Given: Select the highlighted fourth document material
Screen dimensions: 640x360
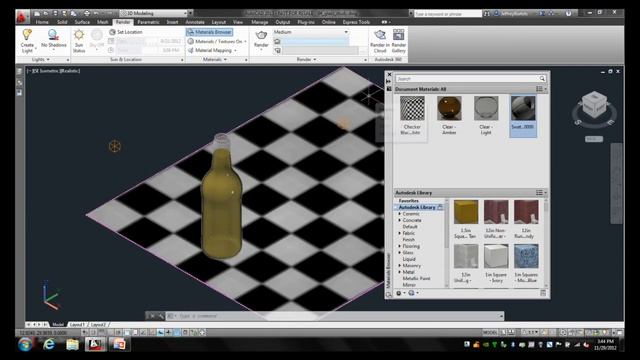Looking at the screenshot, I should (x=523, y=116).
